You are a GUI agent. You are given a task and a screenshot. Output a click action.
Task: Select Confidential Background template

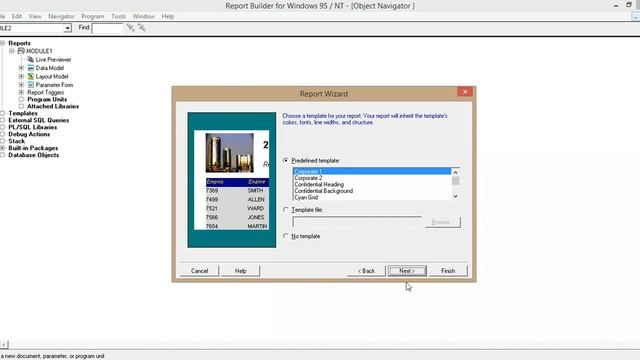(372, 191)
